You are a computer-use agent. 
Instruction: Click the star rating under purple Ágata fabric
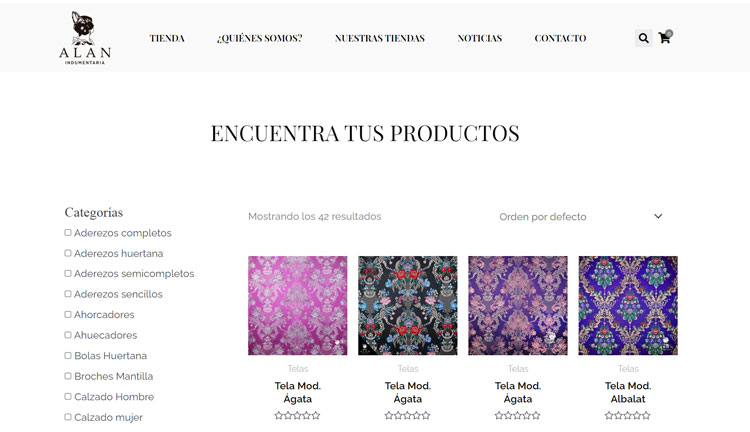(518, 415)
